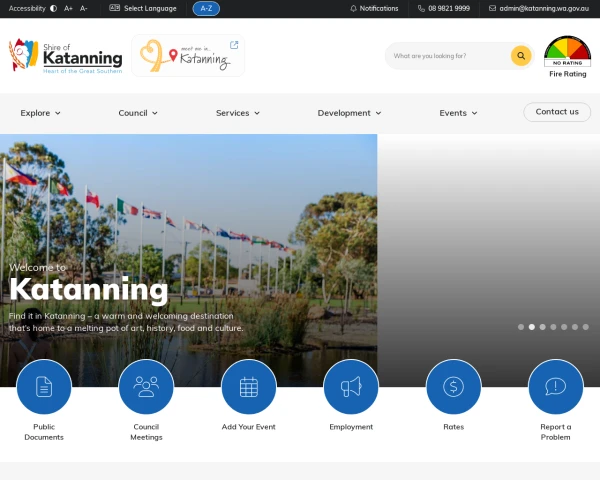Open the Rates text link
This screenshot has height=480, width=600.
[x=453, y=427]
